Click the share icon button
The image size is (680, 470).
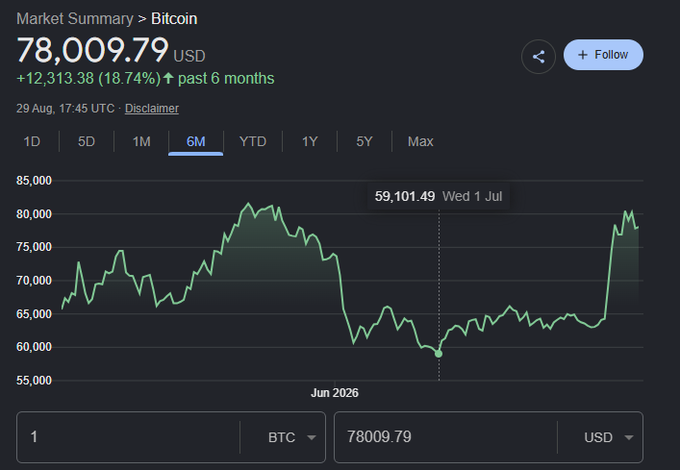tap(538, 56)
